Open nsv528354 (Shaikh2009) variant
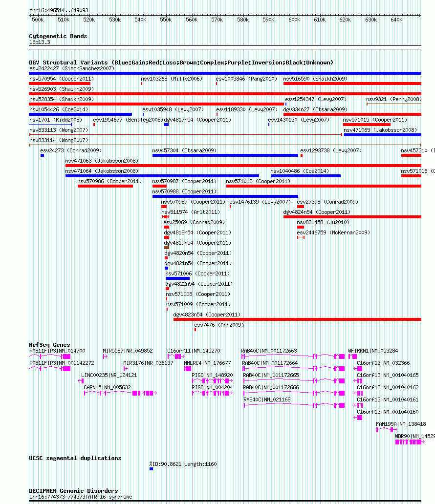This screenshot has height=504, width=435. pyautogui.click(x=62, y=99)
